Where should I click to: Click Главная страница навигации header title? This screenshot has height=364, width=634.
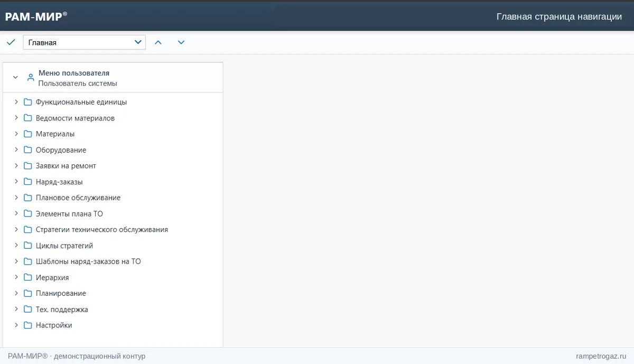(559, 16)
